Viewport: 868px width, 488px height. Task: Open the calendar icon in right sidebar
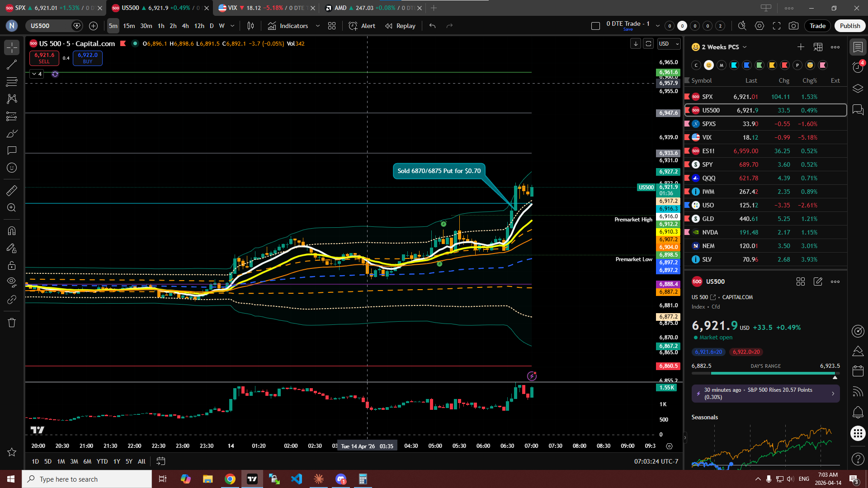(858, 371)
